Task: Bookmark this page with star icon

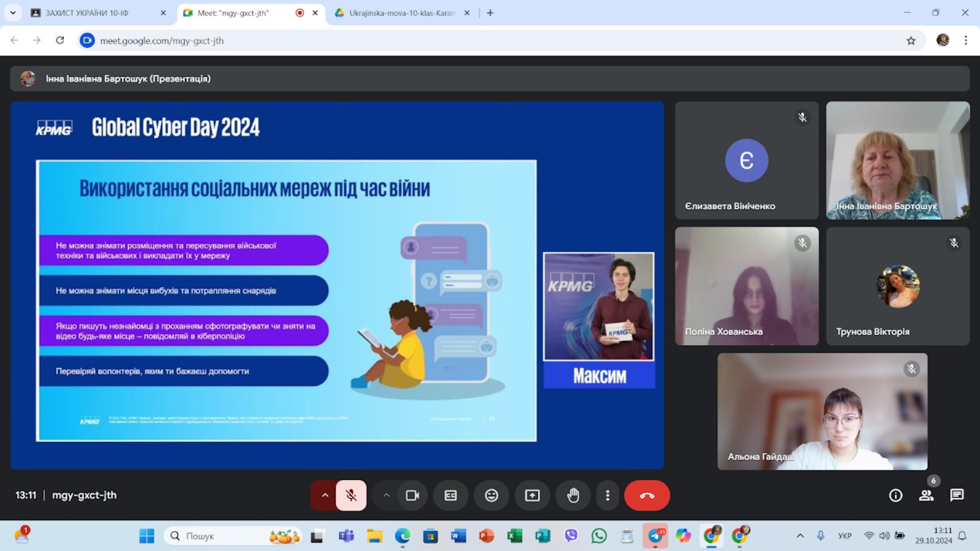Action: 911,40
